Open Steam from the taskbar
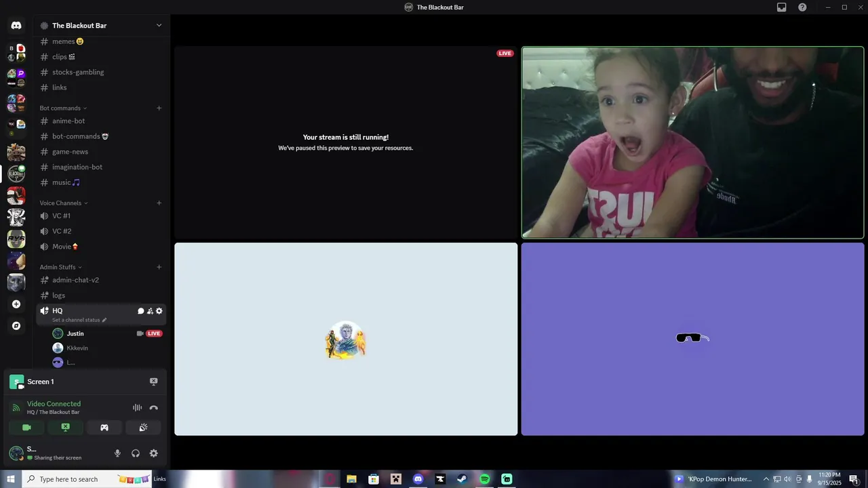 (x=462, y=479)
